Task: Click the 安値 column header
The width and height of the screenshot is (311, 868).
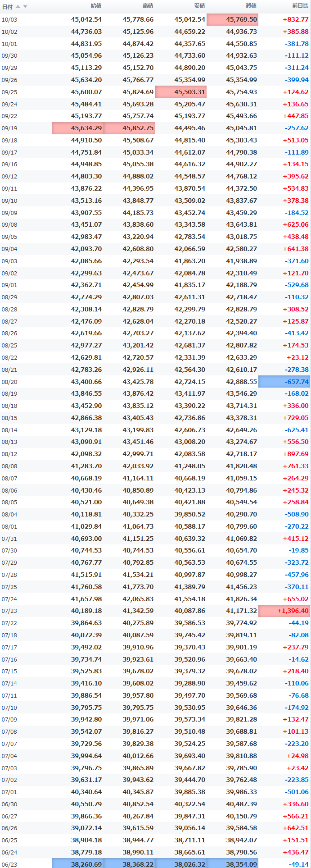Action: pyautogui.click(x=199, y=6)
